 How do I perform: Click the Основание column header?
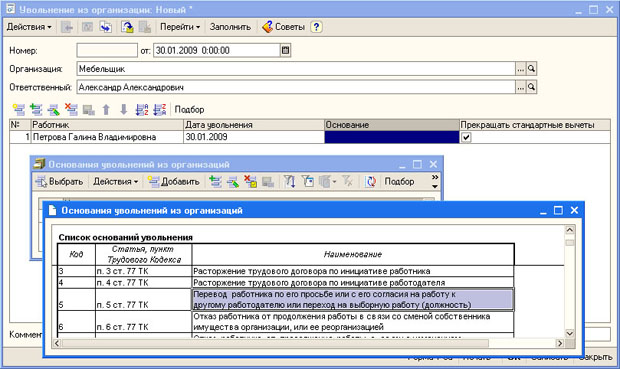tap(392, 125)
